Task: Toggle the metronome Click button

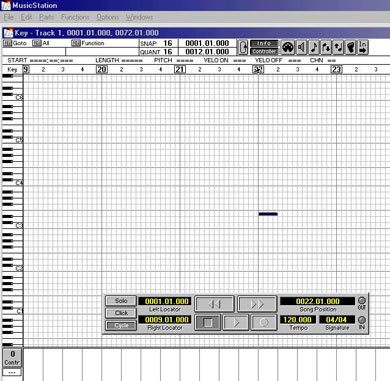Action: (121, 313)
